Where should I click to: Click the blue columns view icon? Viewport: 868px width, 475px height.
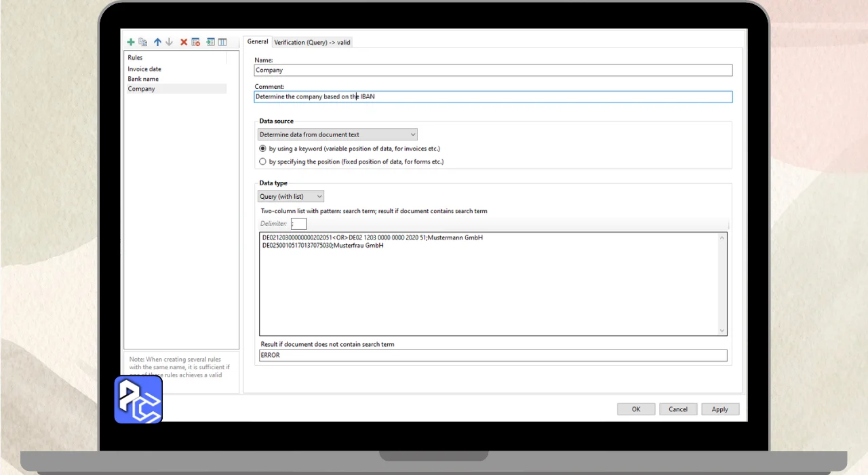[222, 42]
